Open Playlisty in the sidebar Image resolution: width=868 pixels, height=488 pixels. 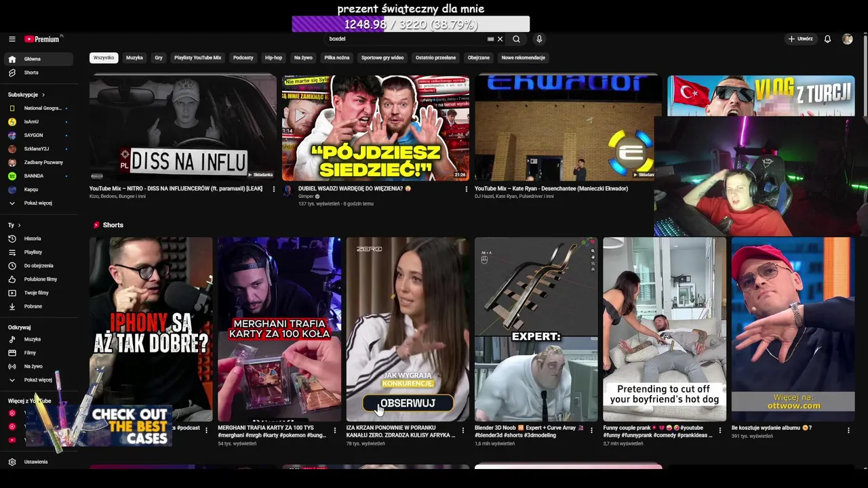(39, 252)
